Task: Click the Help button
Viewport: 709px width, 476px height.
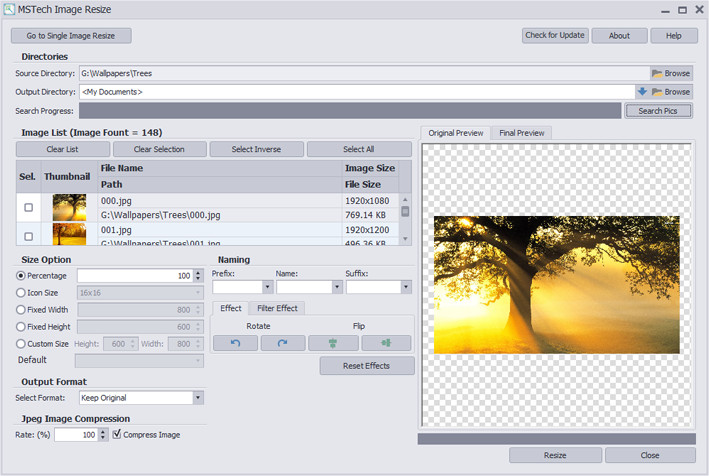Action: coord(674,36)
